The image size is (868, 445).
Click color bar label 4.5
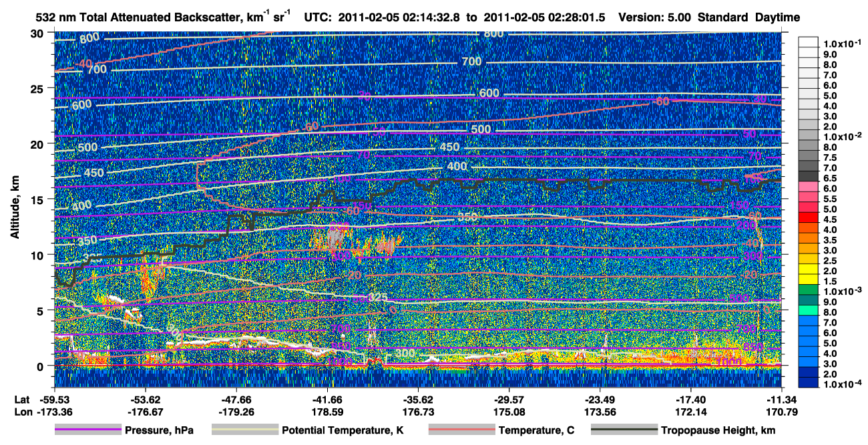tap(830, 219)
